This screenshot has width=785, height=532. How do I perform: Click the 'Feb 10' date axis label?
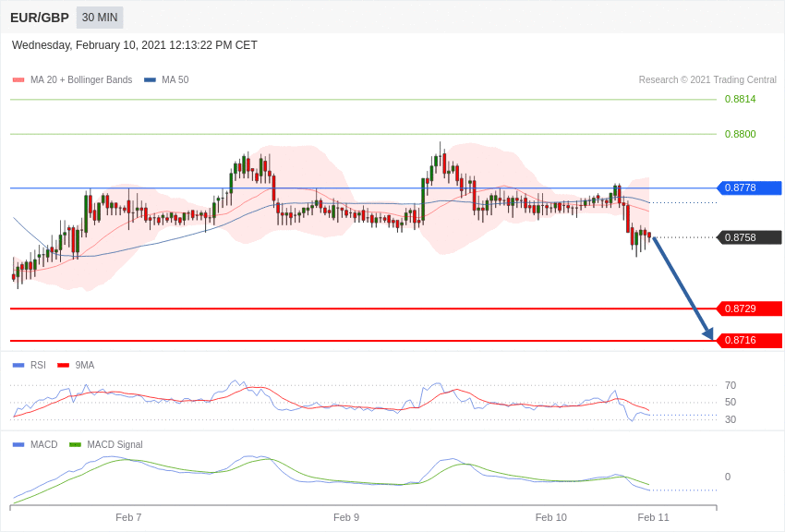550,517
